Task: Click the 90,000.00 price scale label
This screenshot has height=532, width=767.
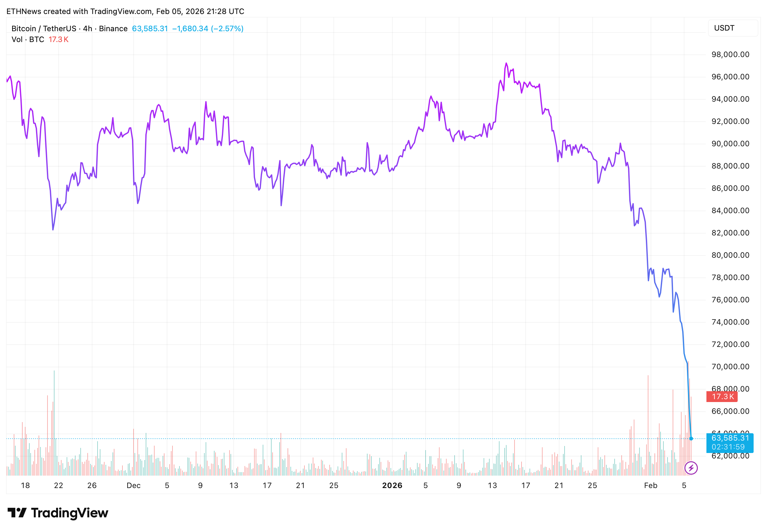Action: [730, 144]
